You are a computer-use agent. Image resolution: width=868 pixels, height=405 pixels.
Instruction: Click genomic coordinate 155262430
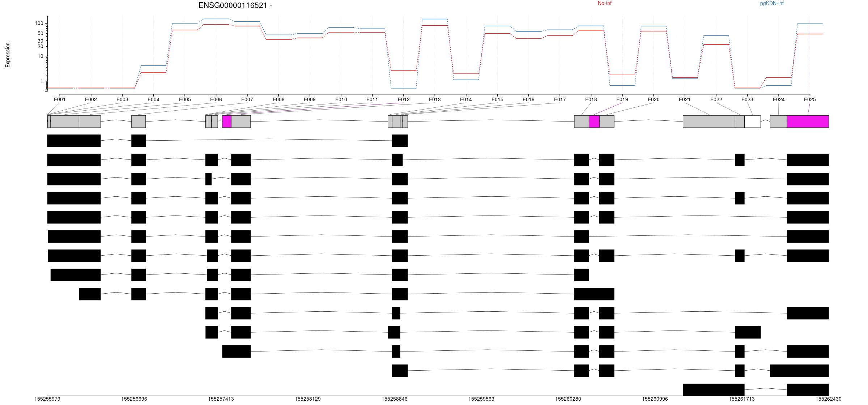click(829, 399)
